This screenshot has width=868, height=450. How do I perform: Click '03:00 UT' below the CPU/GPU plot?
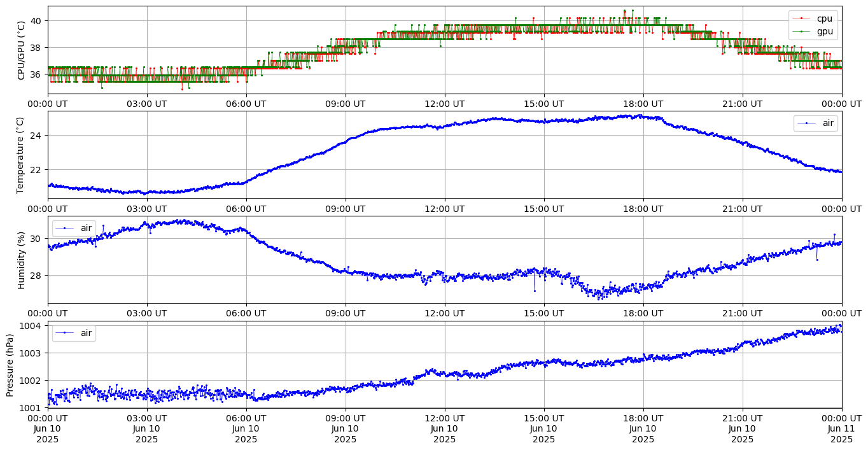click(147, 104)
